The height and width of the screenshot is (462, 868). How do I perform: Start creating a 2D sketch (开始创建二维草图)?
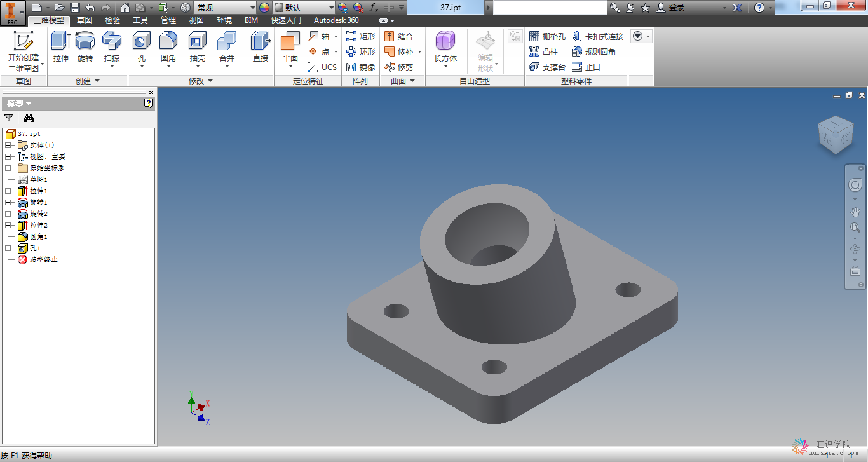(24, 51)
